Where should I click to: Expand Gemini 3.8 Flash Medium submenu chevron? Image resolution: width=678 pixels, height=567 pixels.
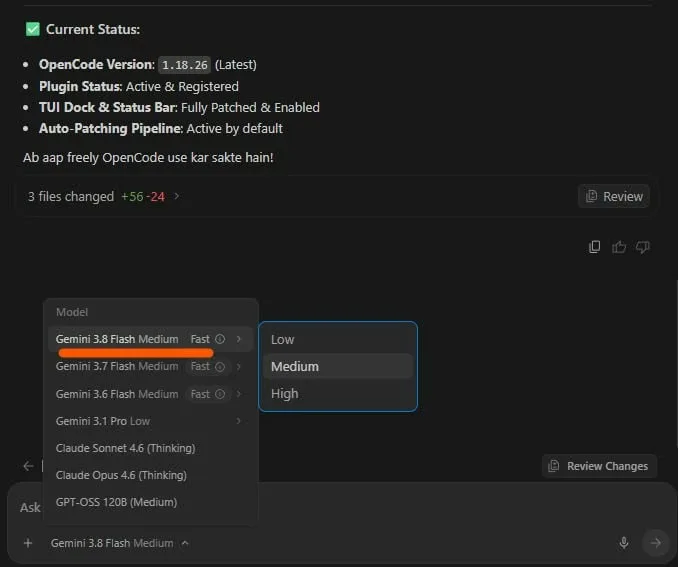tap(238, 339)
